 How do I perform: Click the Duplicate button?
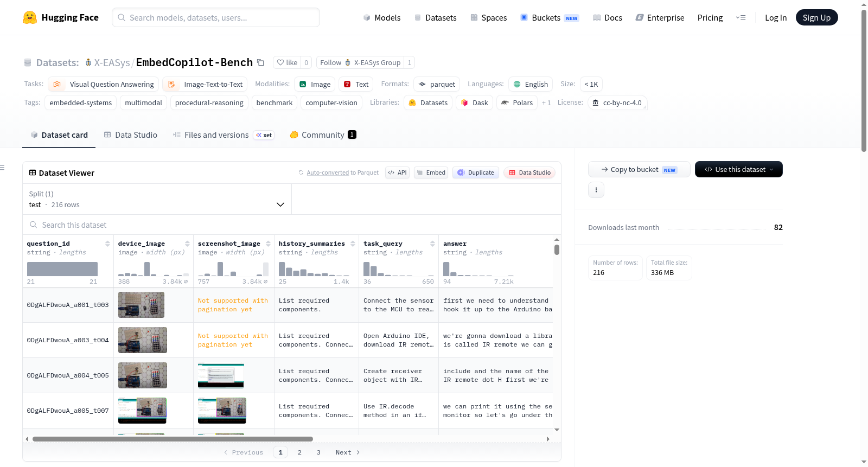[x=475, y=172]
